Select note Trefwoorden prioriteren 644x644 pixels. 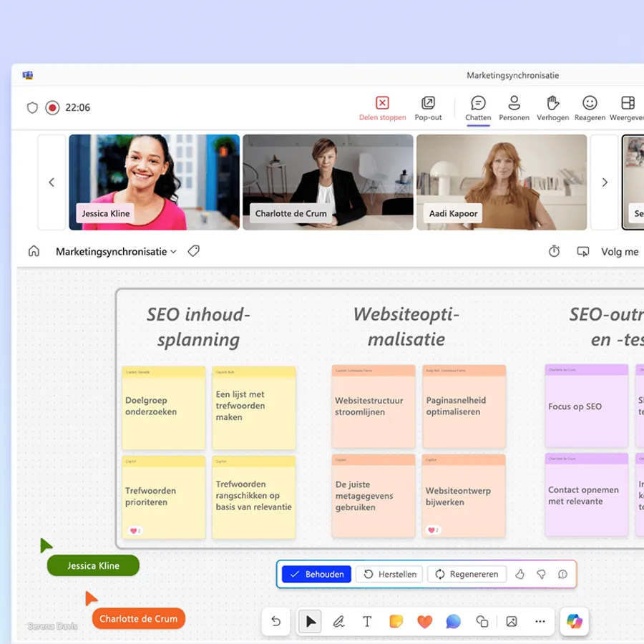pos(163,497)
